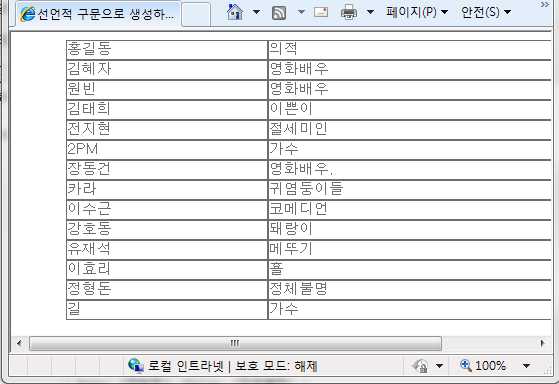Screen dimensions: 559x384
Task: Click the 횰 cell
Action: click(410, 269)
